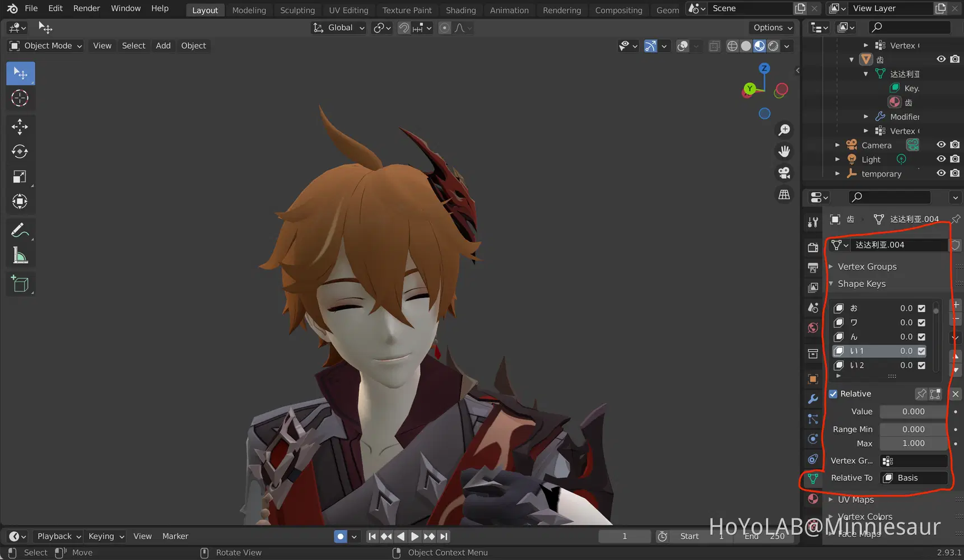Viewport: 964px width, 560px height.
Task: Open the Object Mode dropdown
Action: click(x=46, y=46)
